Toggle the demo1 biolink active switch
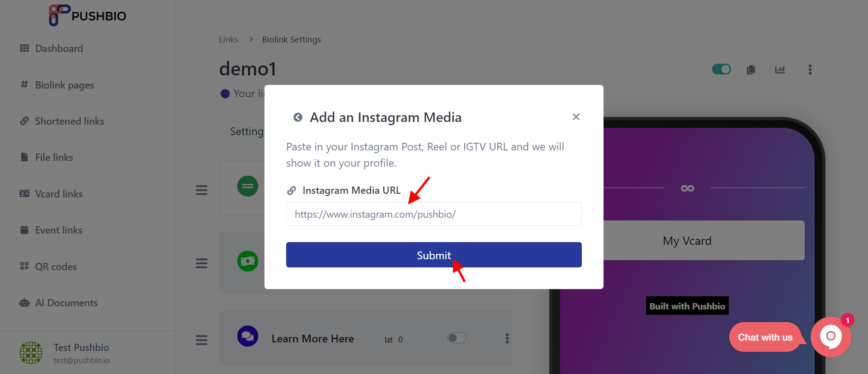 tap(722, 69)
